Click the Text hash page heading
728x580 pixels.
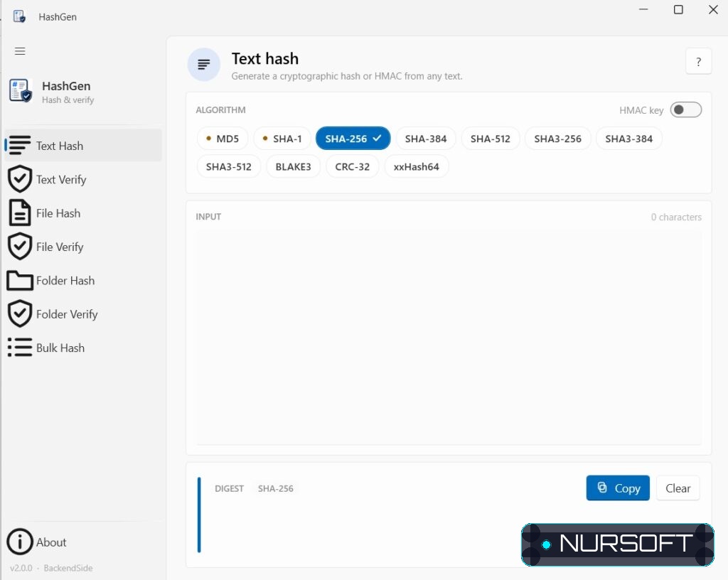265,59
